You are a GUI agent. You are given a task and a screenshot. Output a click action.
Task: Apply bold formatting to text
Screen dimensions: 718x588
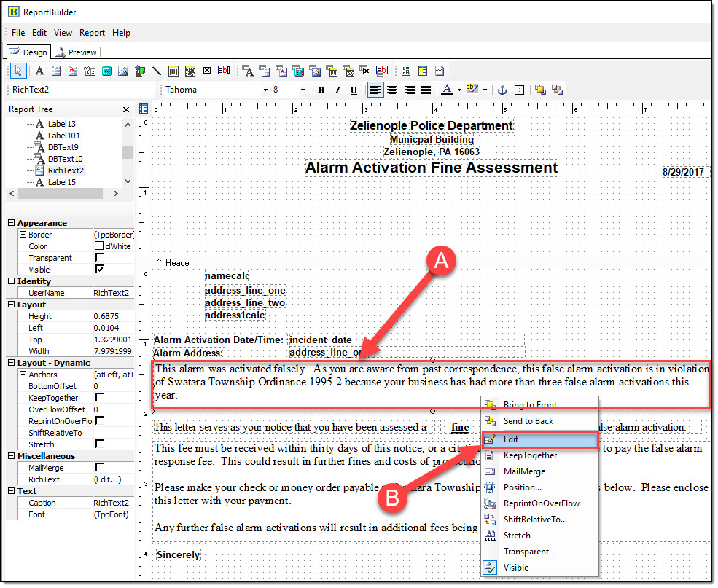(321, 90)
